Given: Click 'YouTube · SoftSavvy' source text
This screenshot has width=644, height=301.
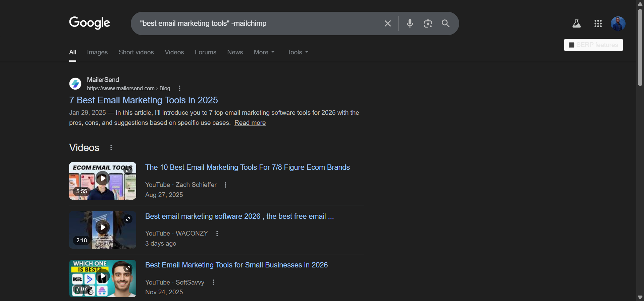Looking at the screenshot, I should 175,283.
